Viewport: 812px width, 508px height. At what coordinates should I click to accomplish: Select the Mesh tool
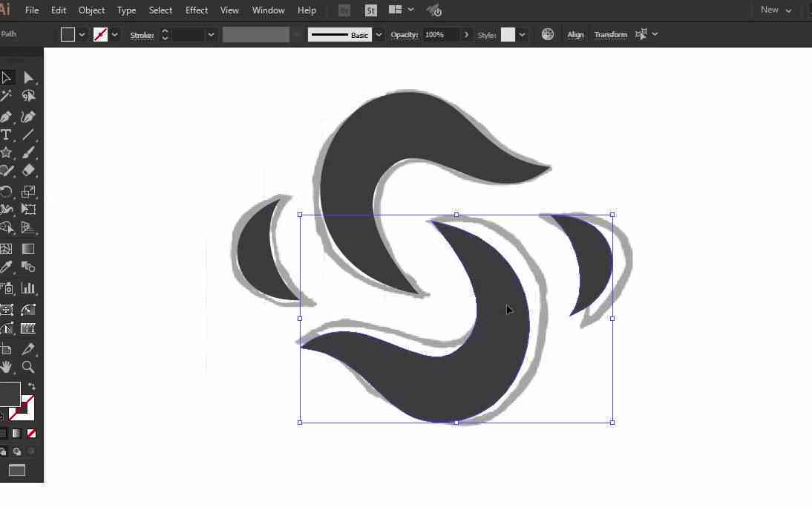[6, 249]
